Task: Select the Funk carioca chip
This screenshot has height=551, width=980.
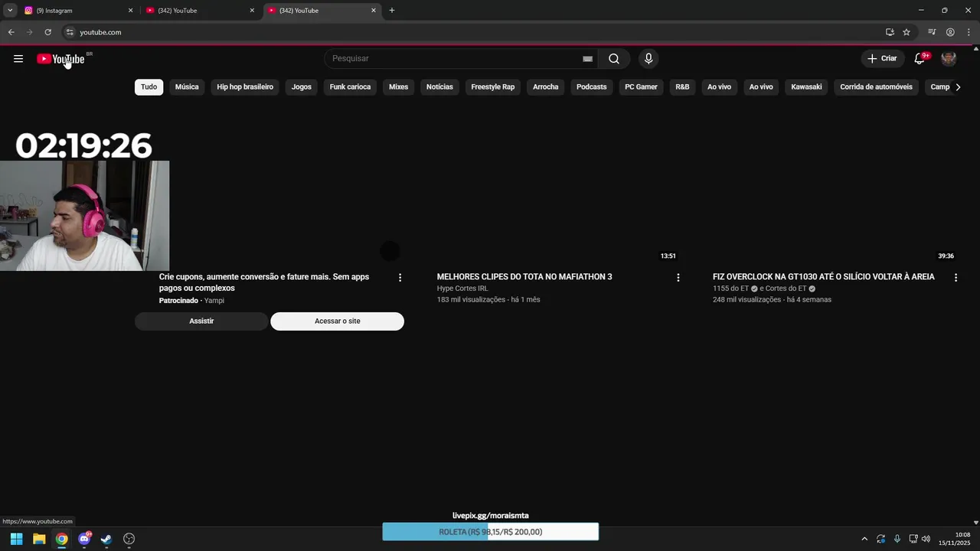Action: (x=350, y=87)
